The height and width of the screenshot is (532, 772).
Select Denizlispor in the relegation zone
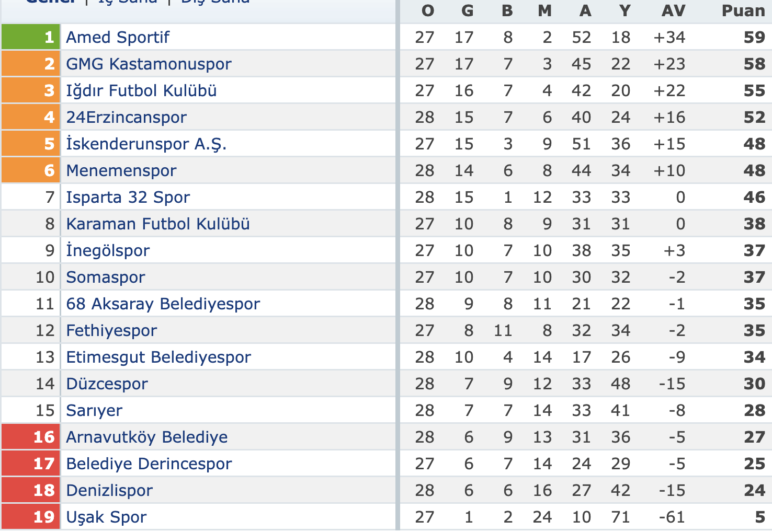pyautogui.click(x=109, y=490)
